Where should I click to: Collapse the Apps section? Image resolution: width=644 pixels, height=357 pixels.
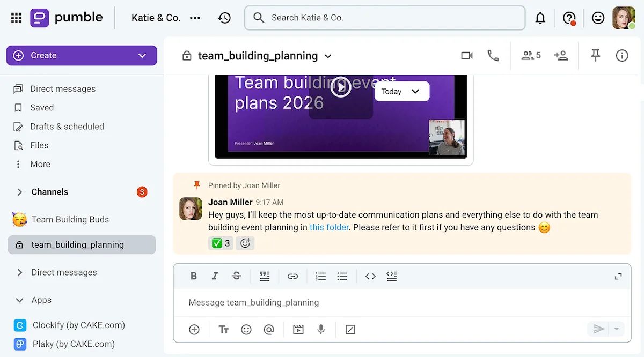point(20,300)
